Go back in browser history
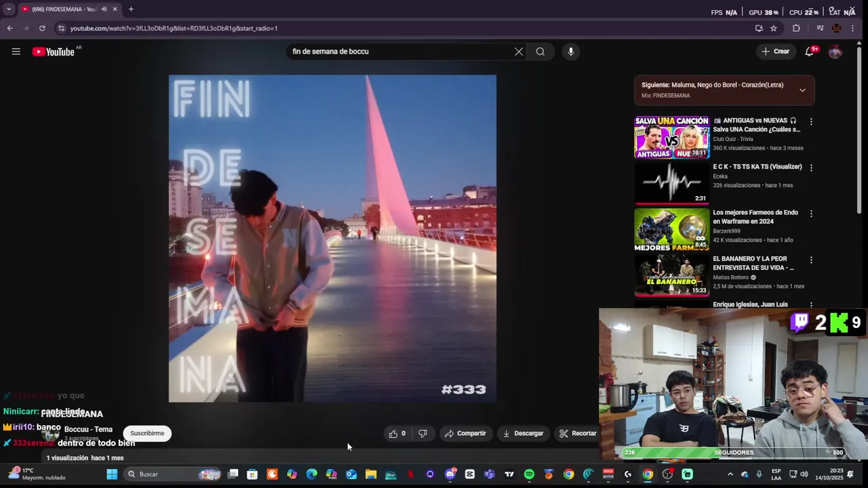The width and height of the screenshot is (868, 488). [x=9, y=28]
